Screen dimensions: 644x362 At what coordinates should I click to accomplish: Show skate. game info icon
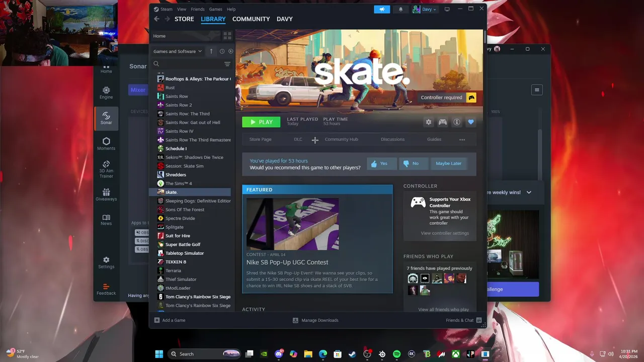click(x=457, y=122)
